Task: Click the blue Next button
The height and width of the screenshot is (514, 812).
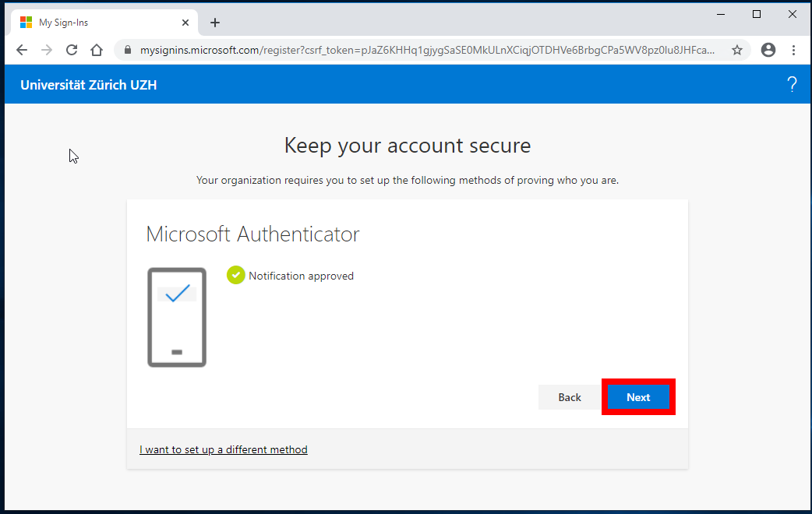Action: tap(638, 397)
